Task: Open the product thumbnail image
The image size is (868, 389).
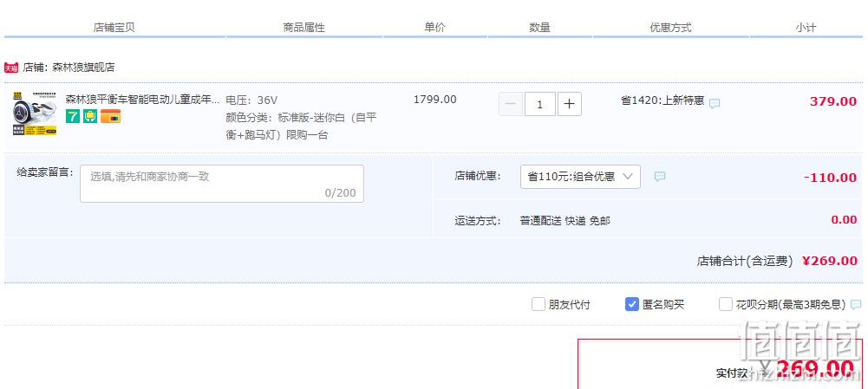Action: click(x=35, y=114)
